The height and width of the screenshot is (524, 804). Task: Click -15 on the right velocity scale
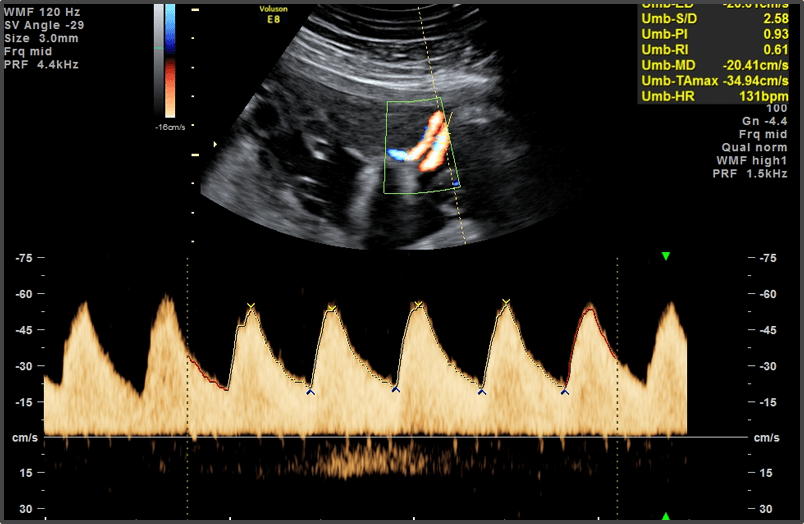point(768,402)
